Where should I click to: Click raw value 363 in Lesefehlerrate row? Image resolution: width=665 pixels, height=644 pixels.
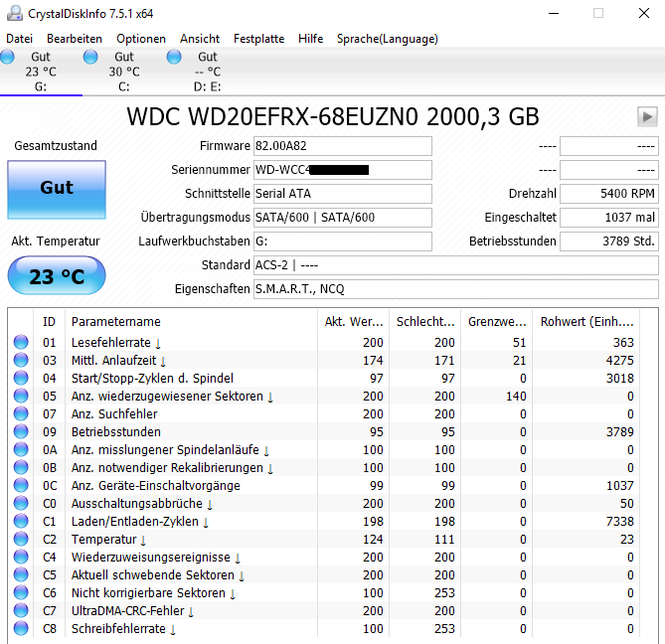[x=623, y=342]
